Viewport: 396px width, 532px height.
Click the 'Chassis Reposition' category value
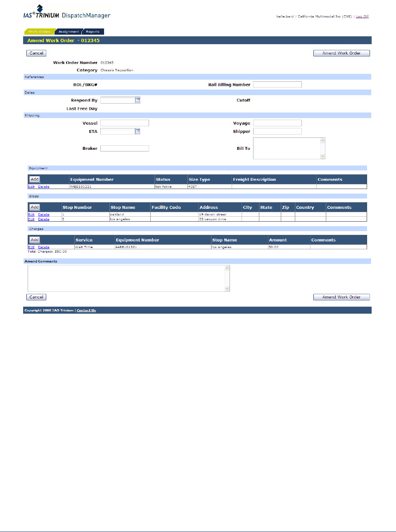(x=117, y=70)
